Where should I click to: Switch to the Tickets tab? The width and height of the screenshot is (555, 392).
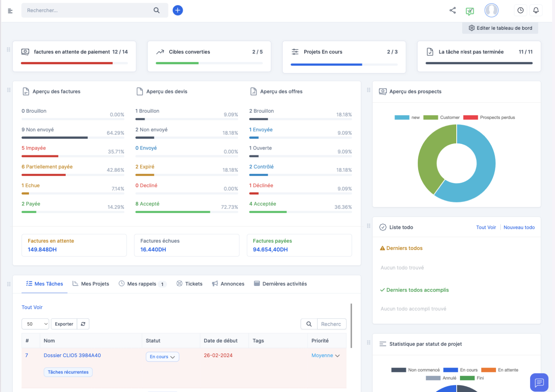pyautogui.click(x=190, y=284)
